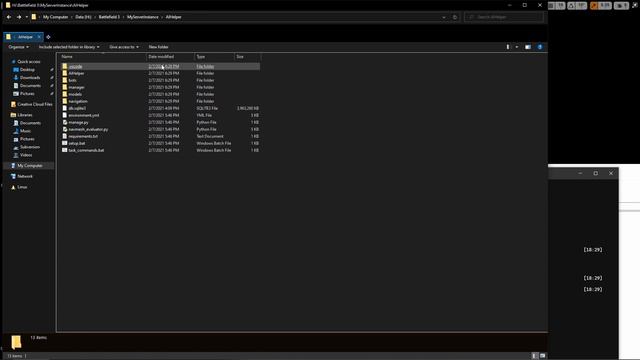Viewport: 640px width, 360px height.
Task: Switch to large icons view in status bar
Action: tap(542, 356)
